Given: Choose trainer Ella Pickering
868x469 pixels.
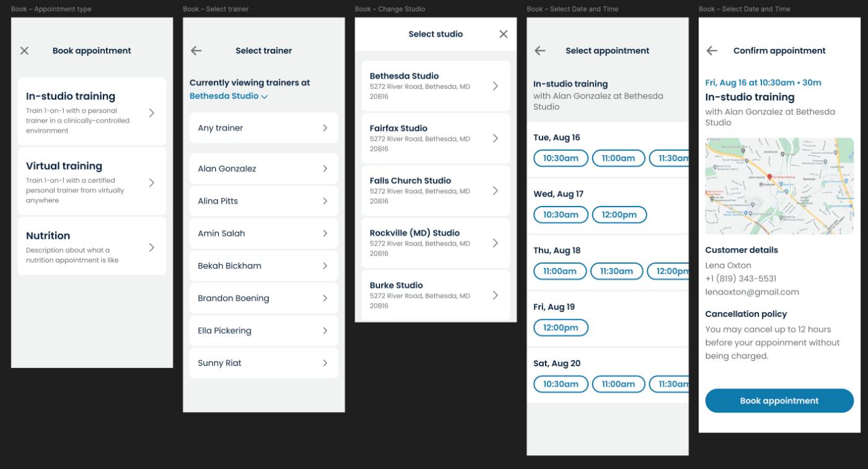Looking at the screenshot, I should (263, 331).
